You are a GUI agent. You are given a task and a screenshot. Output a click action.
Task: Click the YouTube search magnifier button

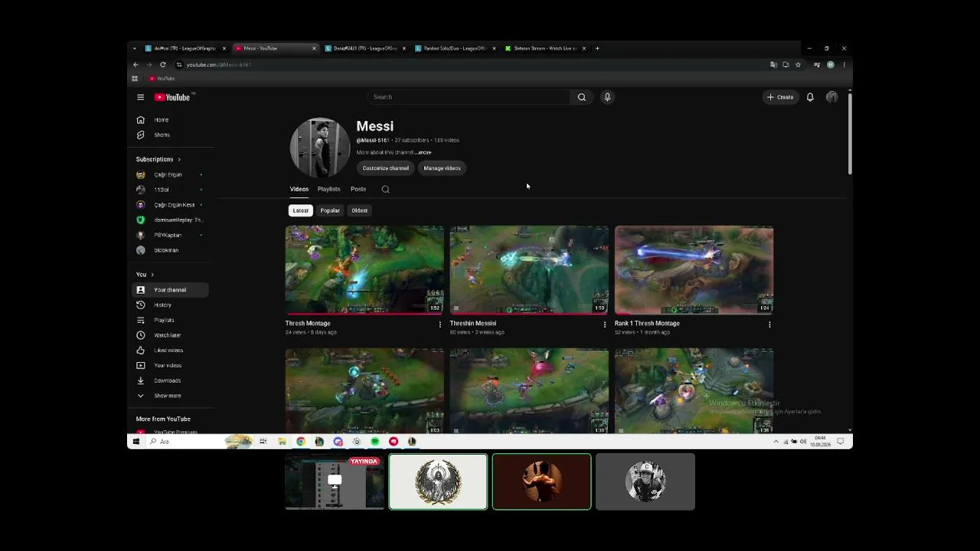(581, 97)
